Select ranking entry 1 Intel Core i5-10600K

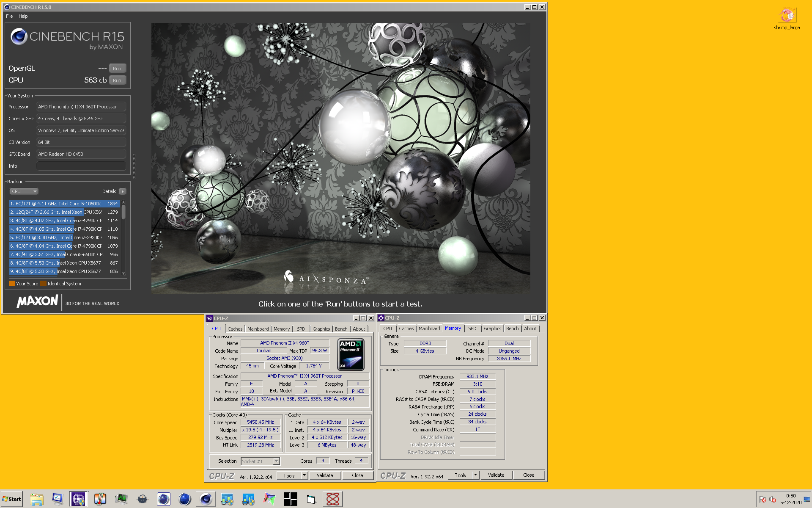pos(64,204)
